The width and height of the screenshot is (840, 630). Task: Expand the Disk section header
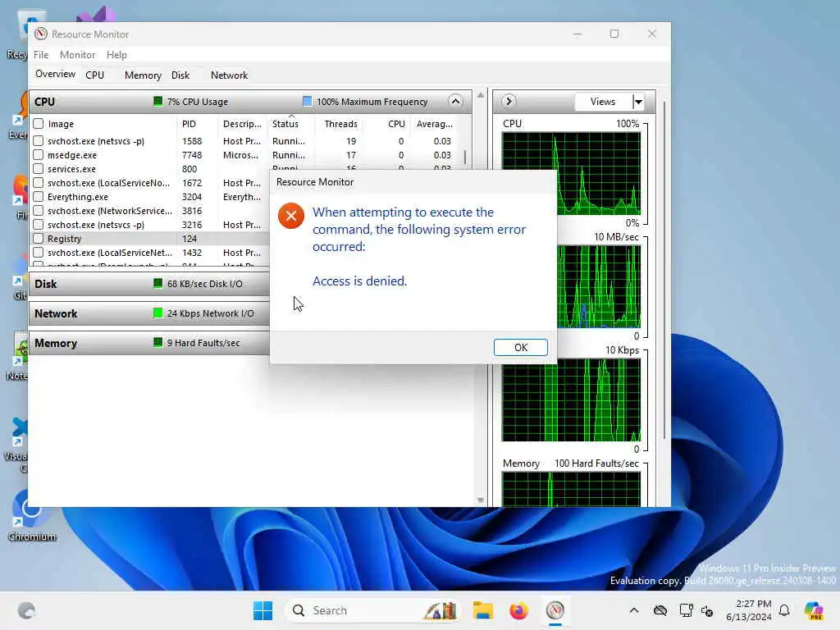click(x=149, y=284)
